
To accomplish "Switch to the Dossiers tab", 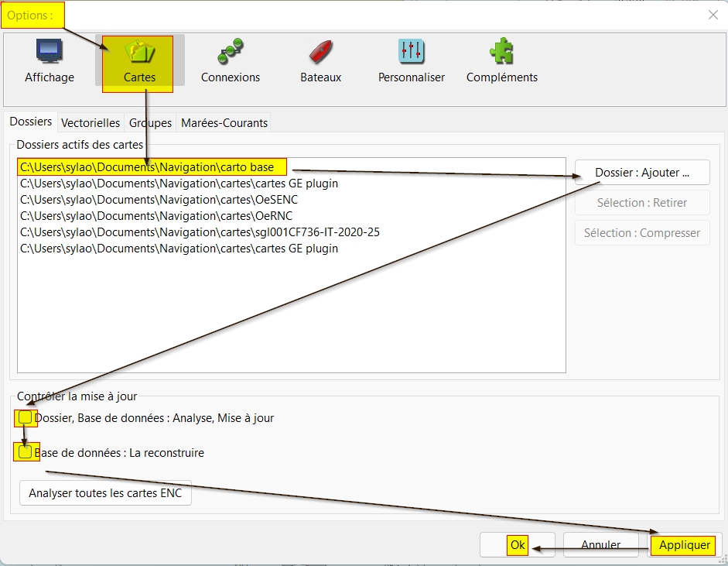I will tap(31, 122).
